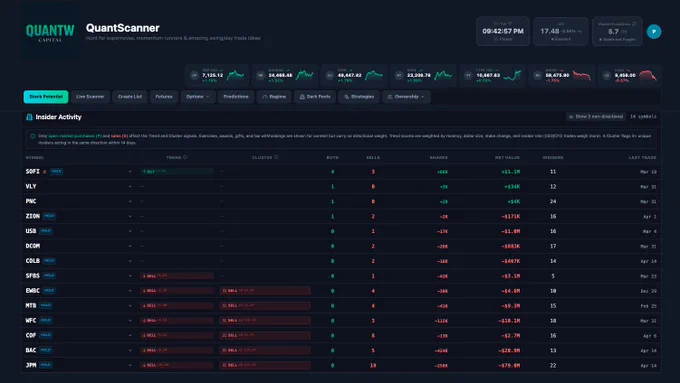Switch to Stock Potential tab
Image resolution: width=680 pixels, height=383 pixels.
pyautogui.click(x=46, y=97)
